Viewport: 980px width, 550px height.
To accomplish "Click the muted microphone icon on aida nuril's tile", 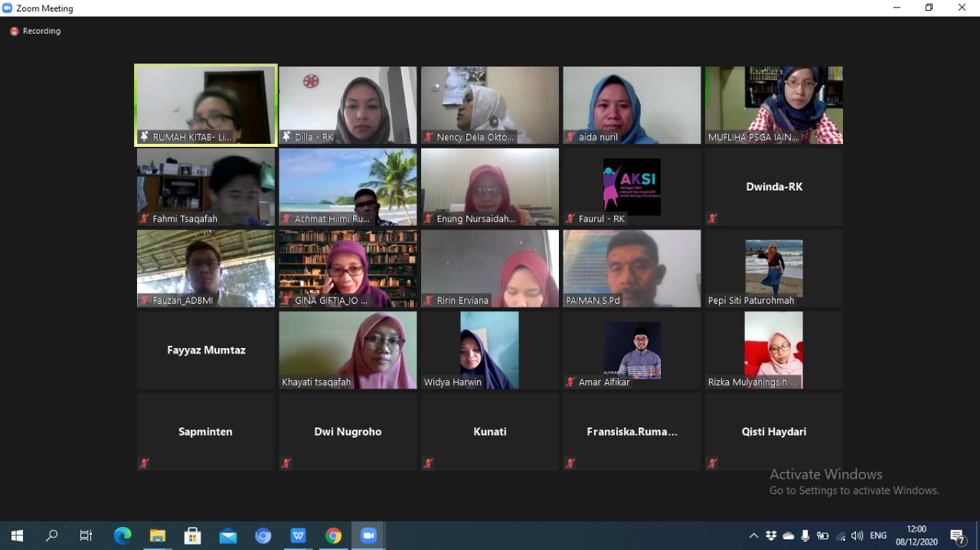I will (x=570, y=137).
